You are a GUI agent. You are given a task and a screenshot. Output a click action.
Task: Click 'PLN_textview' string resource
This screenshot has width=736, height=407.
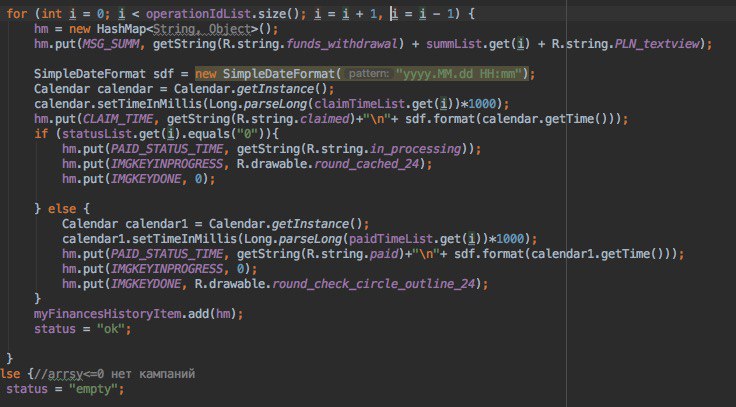coord(657,44)
